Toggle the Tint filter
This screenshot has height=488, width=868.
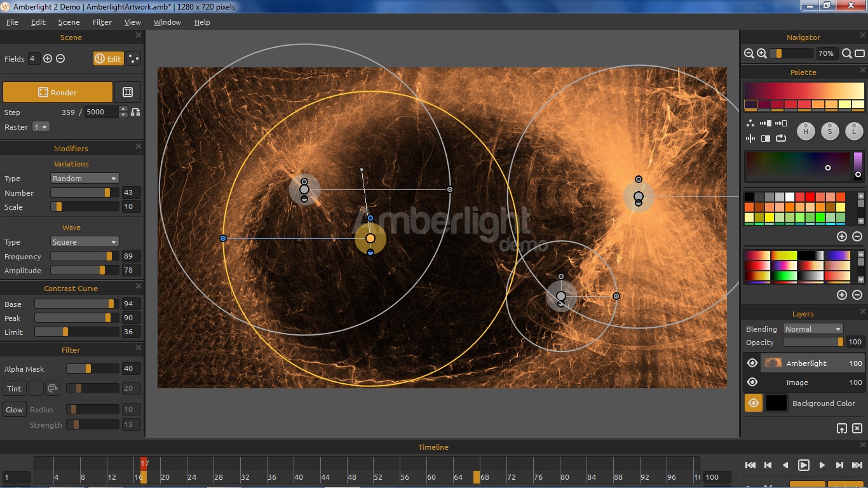[15, 388]
